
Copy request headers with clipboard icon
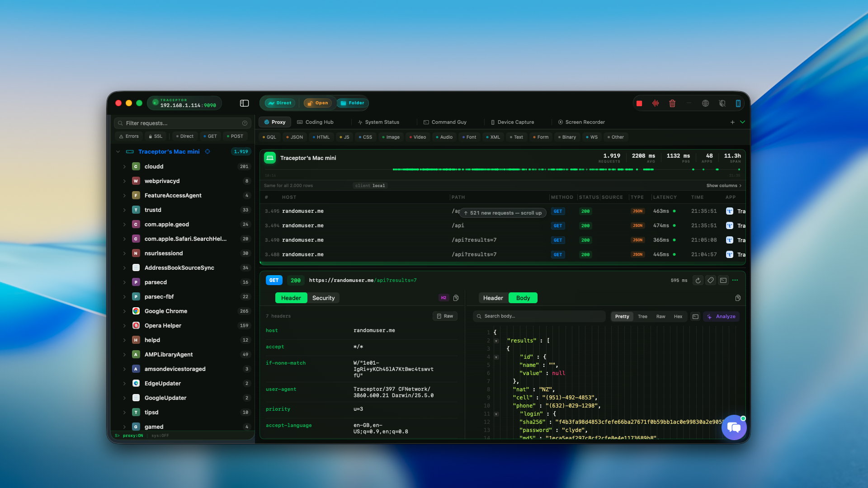(456, 298)
